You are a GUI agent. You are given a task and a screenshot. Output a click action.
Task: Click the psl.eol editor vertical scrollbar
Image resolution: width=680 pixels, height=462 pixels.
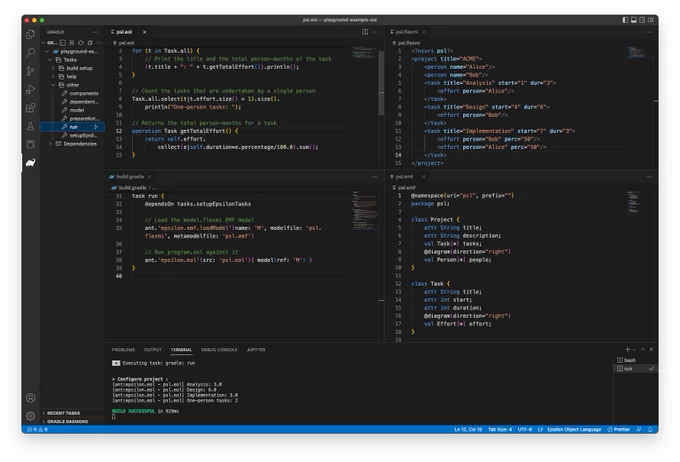point(381,83)
